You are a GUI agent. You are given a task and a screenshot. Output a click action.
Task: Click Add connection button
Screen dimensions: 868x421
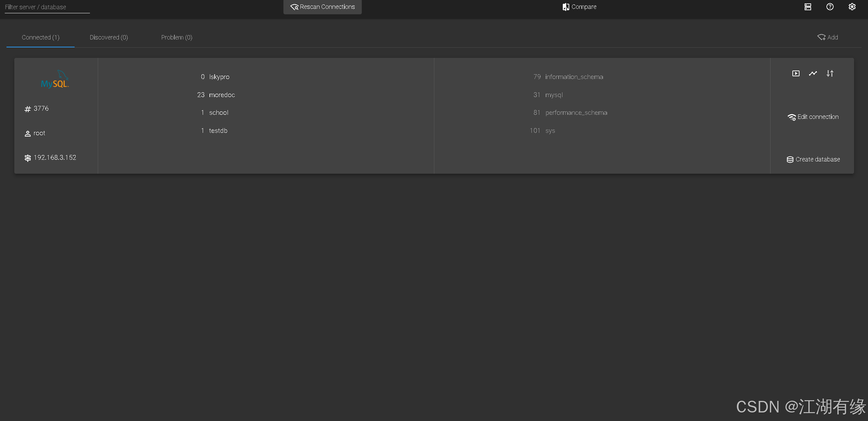coord(827,37)
